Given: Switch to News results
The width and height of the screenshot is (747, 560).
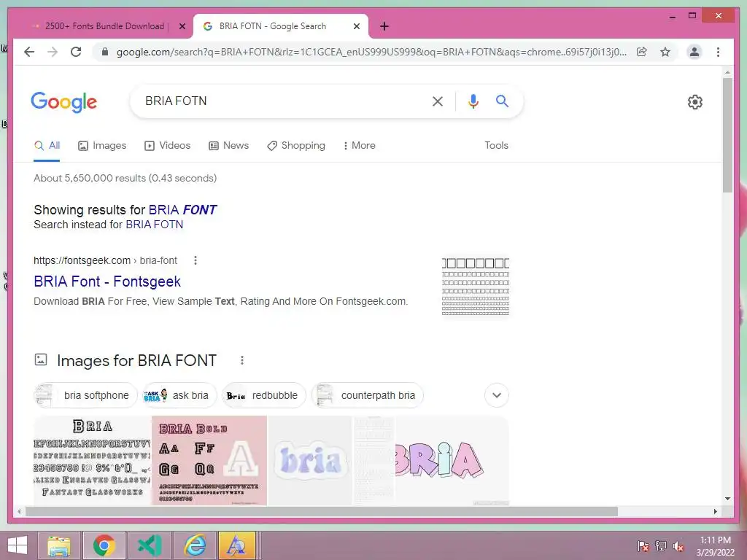Looking at the screenshot, I should (x=228, y=146).
